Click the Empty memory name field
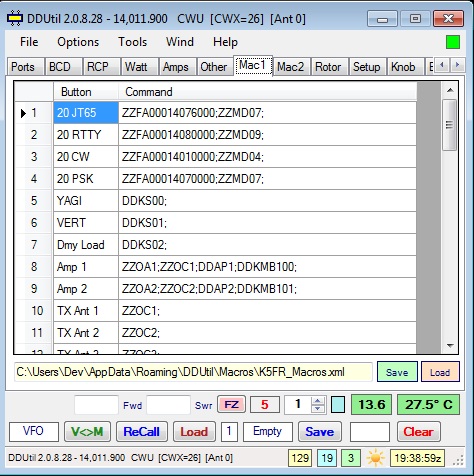Image resolution: width=474 pixels, height=476 pixels. point(268,431)
